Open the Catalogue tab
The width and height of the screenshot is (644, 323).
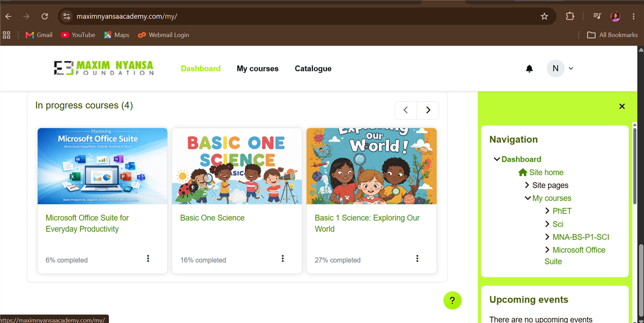click(x=313, y=69)
